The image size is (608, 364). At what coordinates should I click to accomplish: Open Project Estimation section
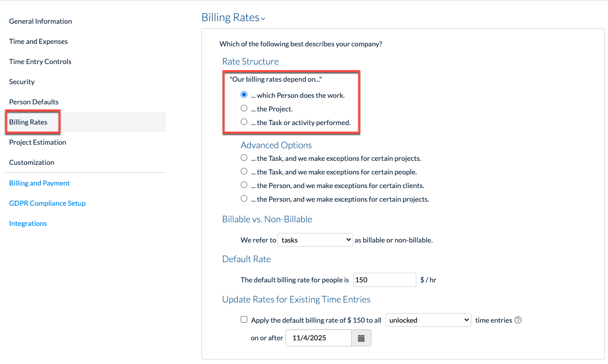(x=38, y=142)
